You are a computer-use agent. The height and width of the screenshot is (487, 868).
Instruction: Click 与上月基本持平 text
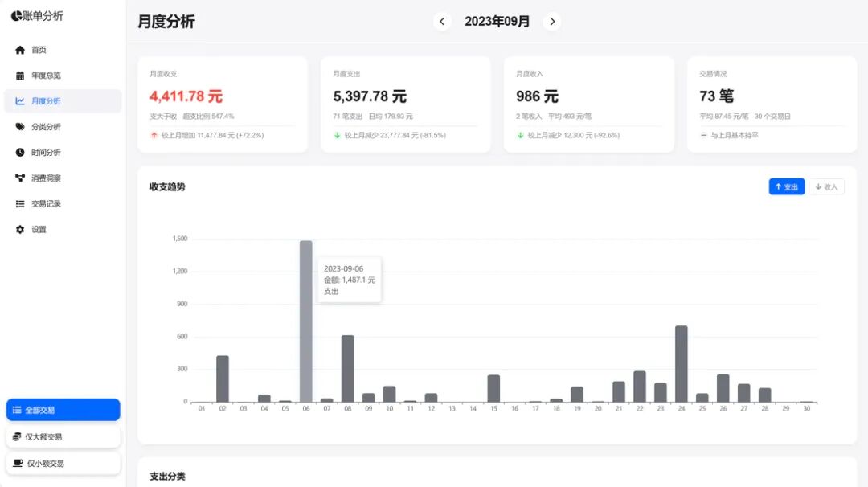[734, 135]
